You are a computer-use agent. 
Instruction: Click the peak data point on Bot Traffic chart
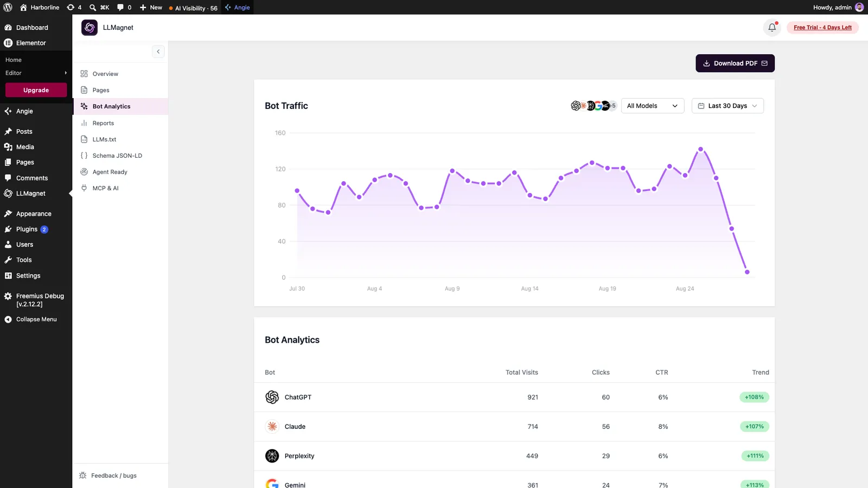tap(700, 149)
